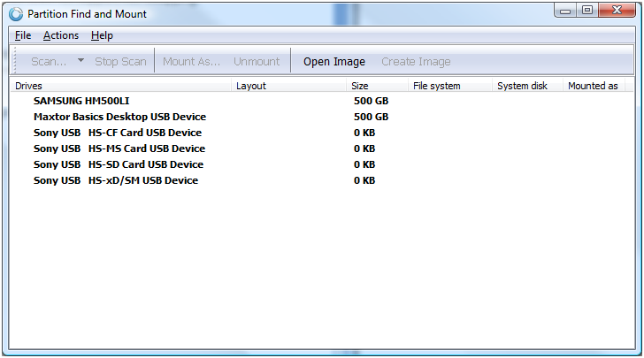The width and height of the screenshot is (644, 358).
Task: Click the 500 GB size of Maxtor drive
Action: pos(371,117)
